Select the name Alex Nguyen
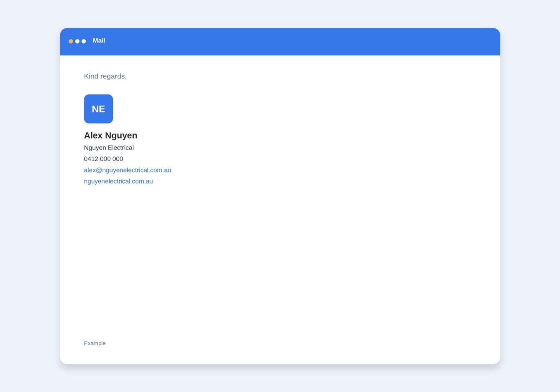This screenshot has width=560, height=392. [110, 136]
